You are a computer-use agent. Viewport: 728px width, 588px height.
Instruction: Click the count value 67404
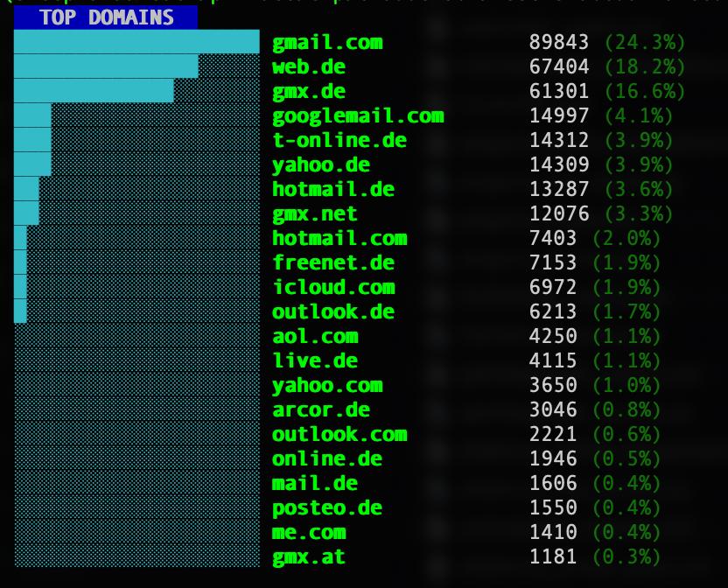coord(559,66)
